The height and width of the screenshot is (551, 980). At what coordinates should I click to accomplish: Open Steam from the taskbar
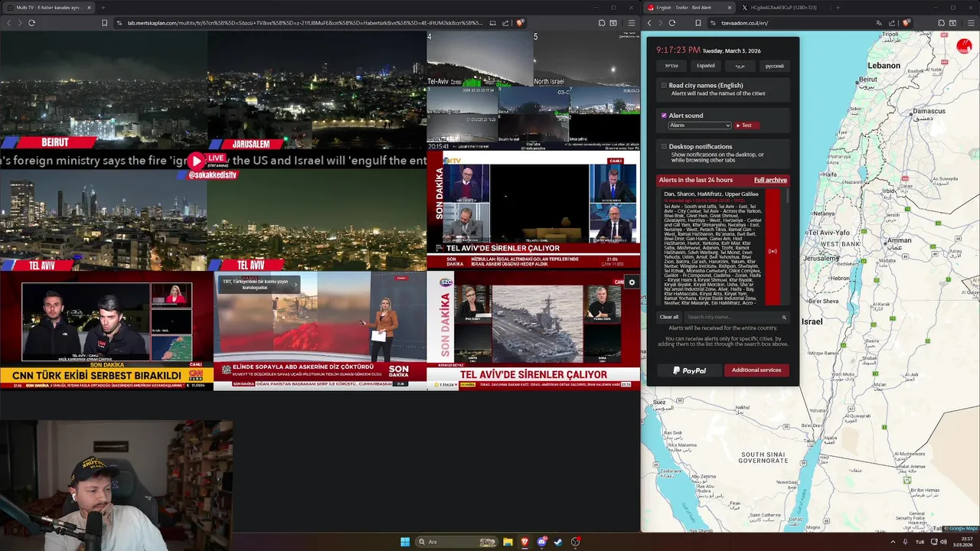pyautogui.click(x=558, y=542)
